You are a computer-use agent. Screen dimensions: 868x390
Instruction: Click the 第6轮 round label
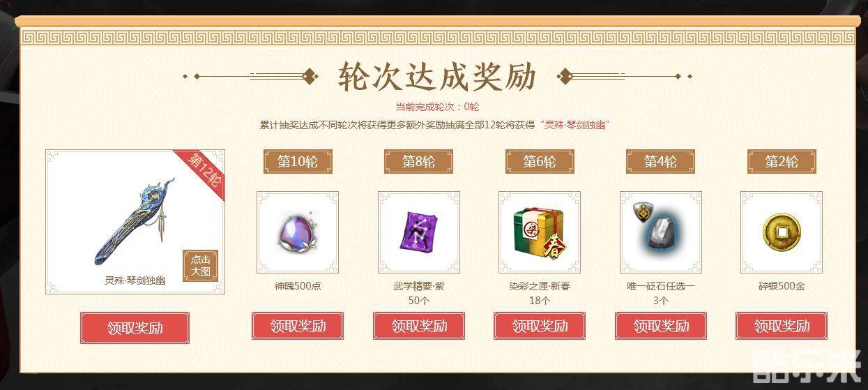coord(540,161)
